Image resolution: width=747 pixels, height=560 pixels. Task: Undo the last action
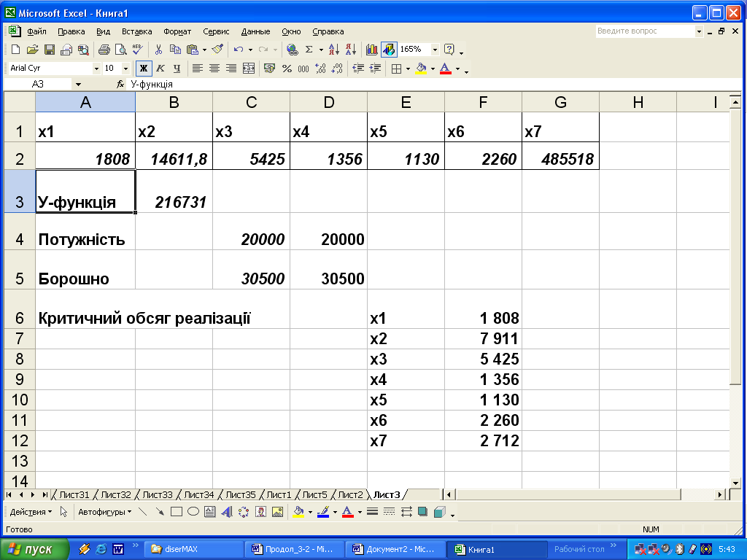pos(239,50)
